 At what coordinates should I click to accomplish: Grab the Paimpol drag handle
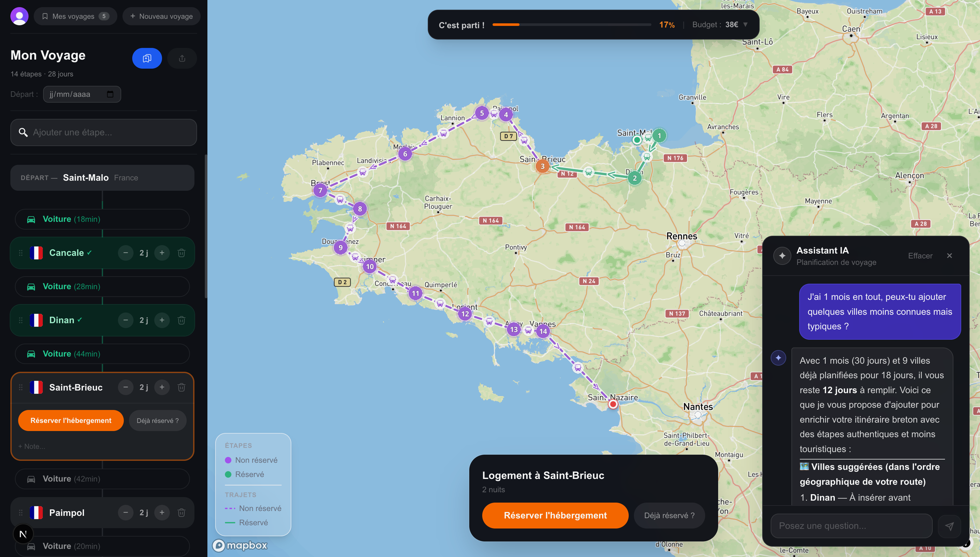pyautogui.click(x=21, y=513)
